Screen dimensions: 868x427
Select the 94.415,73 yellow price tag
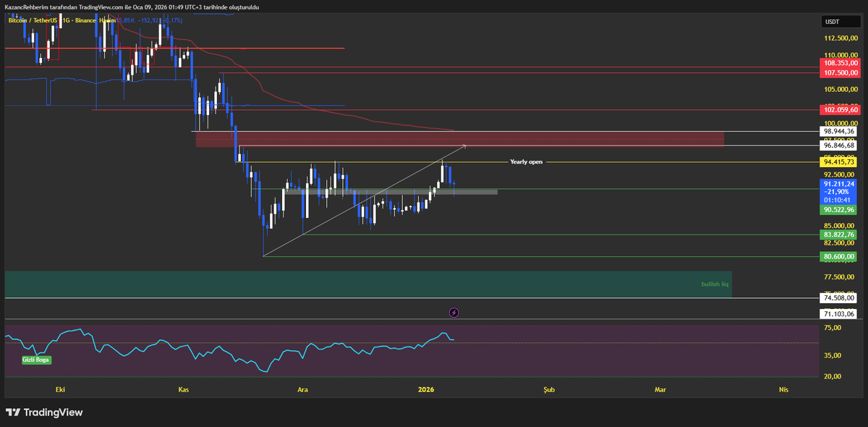(x=840, y=163)
